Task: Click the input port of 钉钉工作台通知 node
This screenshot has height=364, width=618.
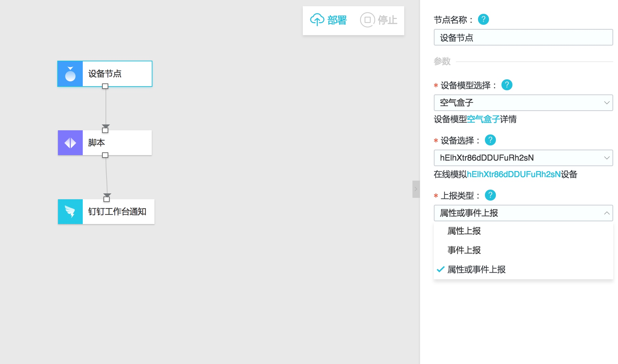Action: click(107, 199)
